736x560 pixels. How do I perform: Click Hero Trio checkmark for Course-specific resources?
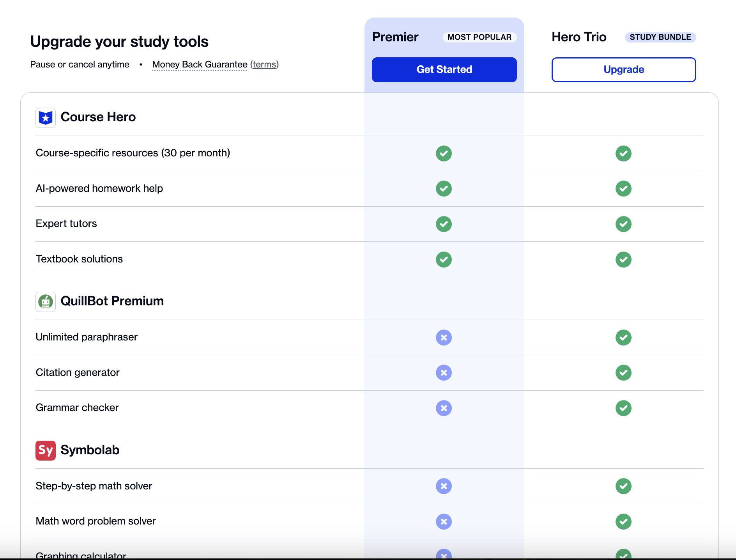(623, 153)
